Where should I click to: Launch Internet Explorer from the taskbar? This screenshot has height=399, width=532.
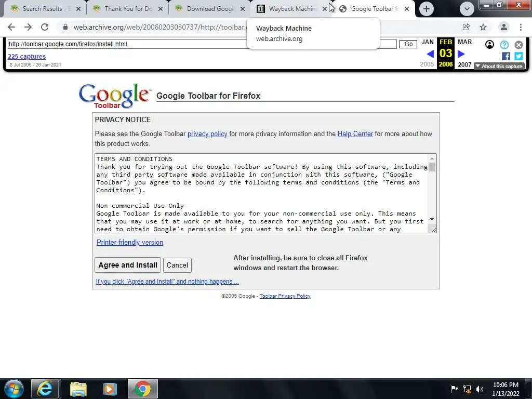click(x=45, y=389)
